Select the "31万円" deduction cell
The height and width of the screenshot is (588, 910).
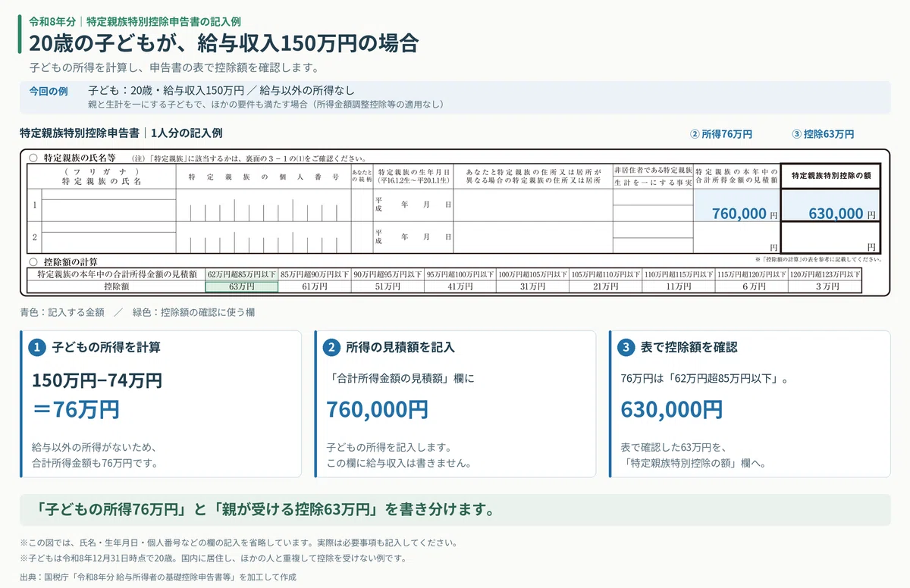click(533, 286)
